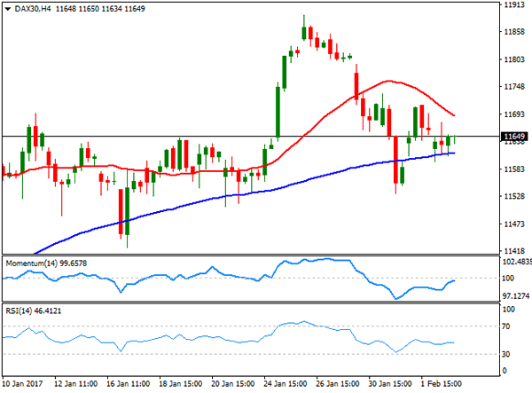Select Momentum scale value 102.4835
Viewport: 532px width, 393px height.
click(x=517, y=262)
